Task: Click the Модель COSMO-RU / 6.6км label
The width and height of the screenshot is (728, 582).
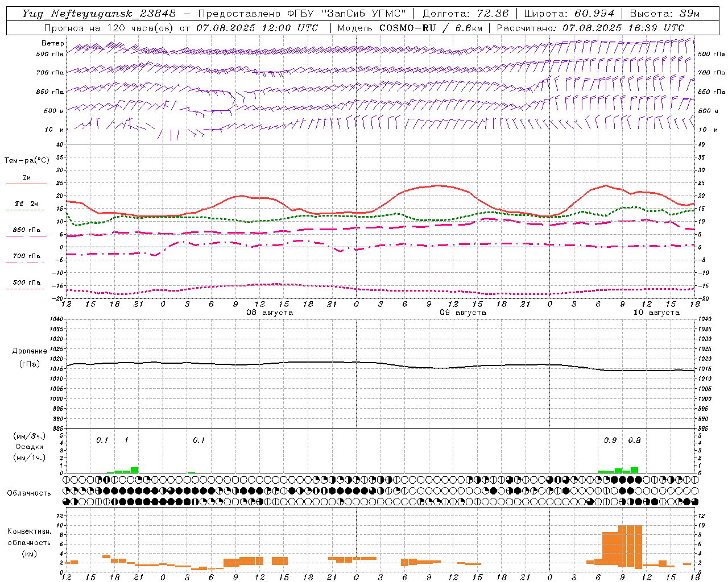Action: tap(410, 28)
